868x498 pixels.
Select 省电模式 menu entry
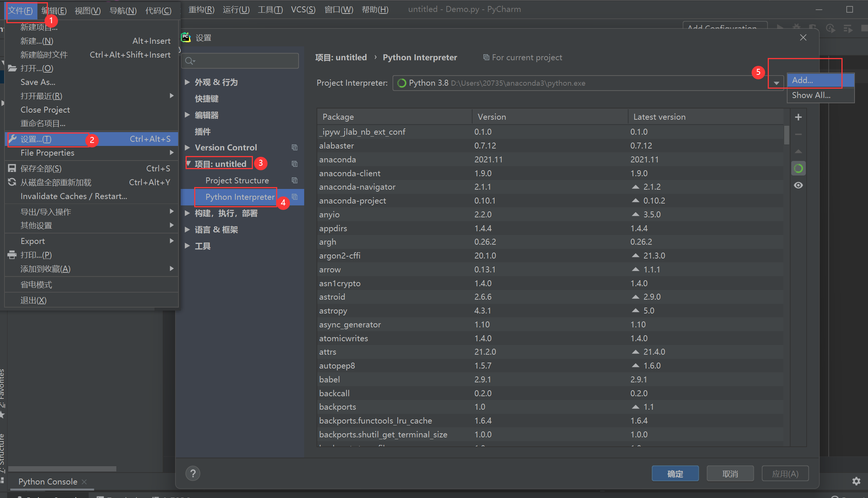point(91,285)
